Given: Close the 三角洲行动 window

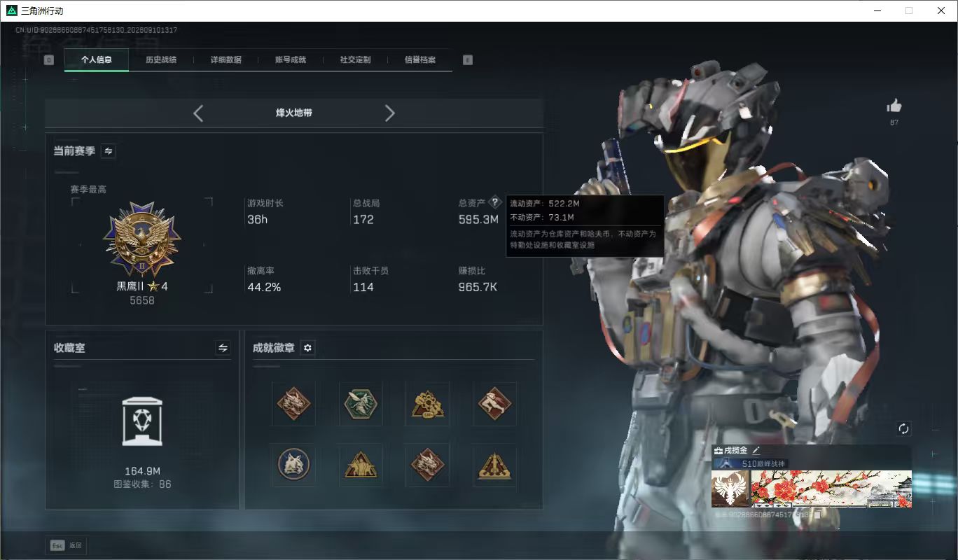Looking at the screenshot, I should (x=941, y=10).
